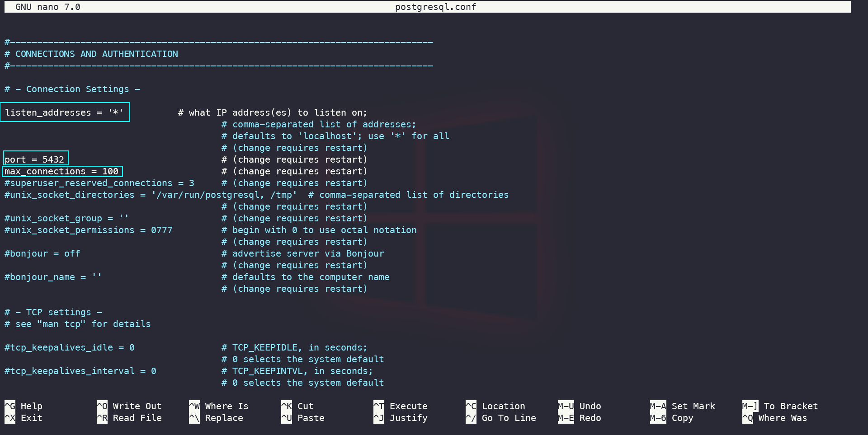
Task: Click the max_connections = 100 setting
Action: (62, 171)
